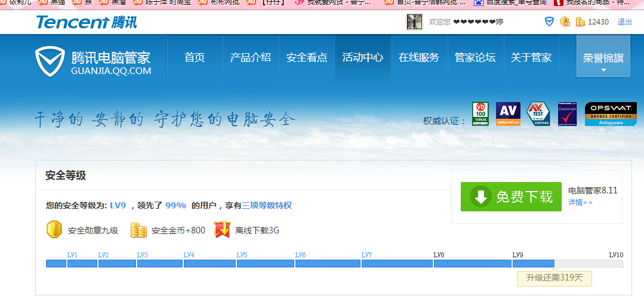Open the 产品介绍 nav item
Viewport: 644px width, 308px height.
251,57
